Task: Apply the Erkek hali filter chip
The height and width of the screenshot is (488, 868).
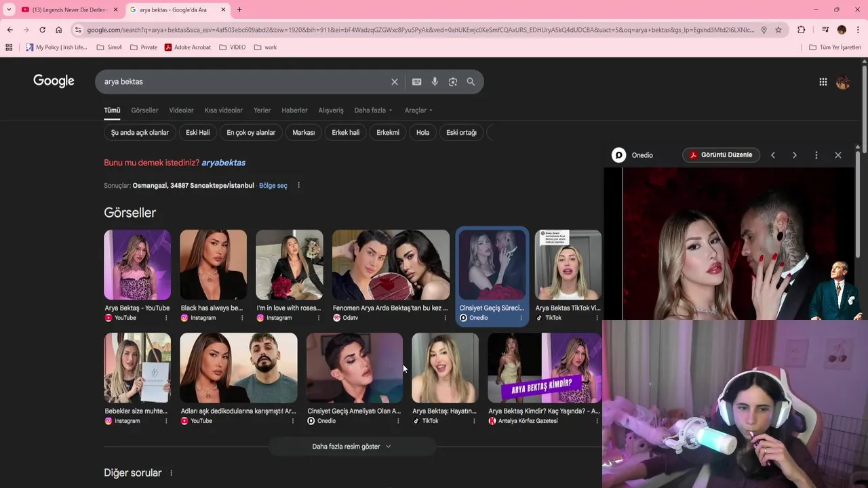Action: pos(345,133)
